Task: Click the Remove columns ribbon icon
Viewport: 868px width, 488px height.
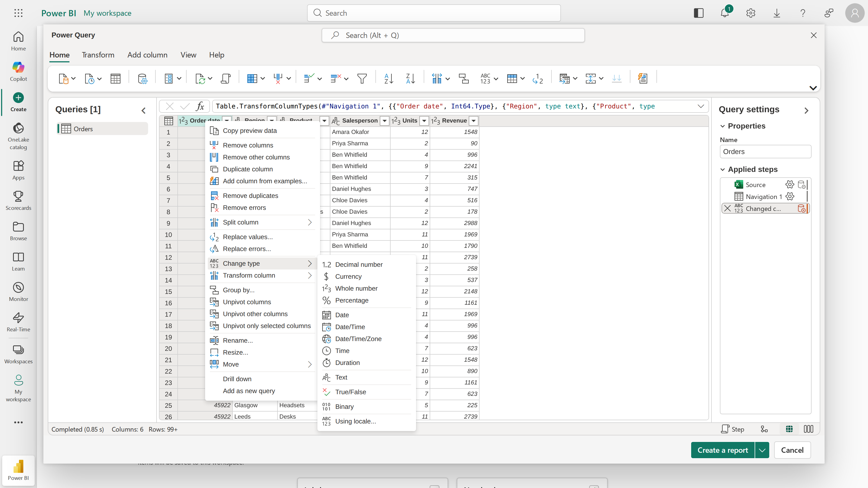Action: click(278, 78)
